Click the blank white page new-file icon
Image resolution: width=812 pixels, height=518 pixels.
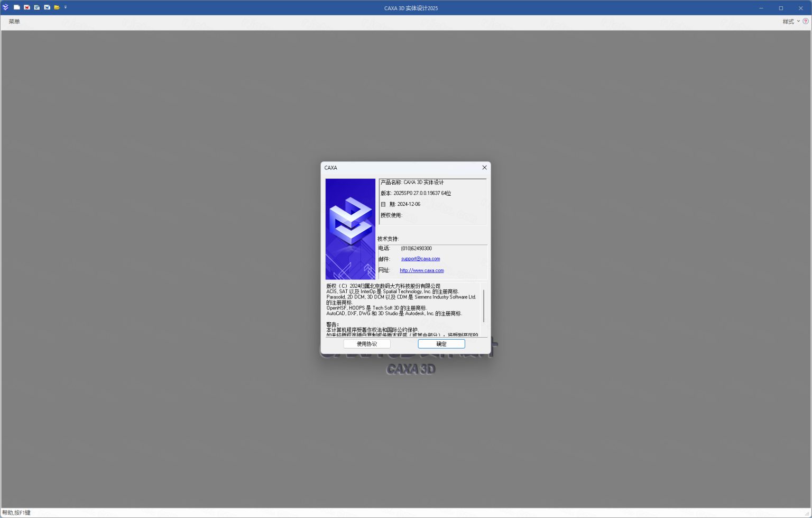click(17, 7)
